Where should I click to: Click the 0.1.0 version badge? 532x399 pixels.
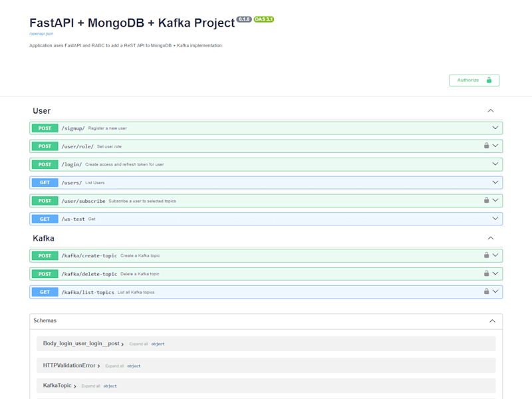click(x=244, y=19)
